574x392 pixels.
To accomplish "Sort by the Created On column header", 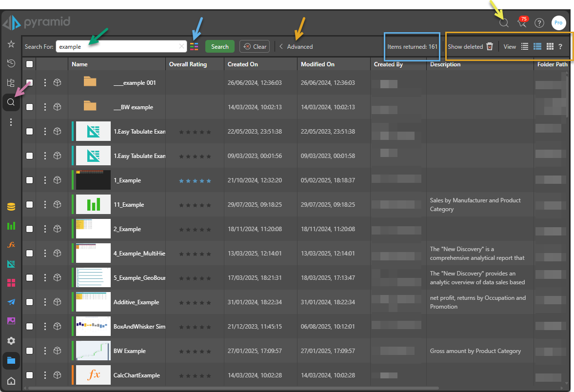I will tap(242, 64).
